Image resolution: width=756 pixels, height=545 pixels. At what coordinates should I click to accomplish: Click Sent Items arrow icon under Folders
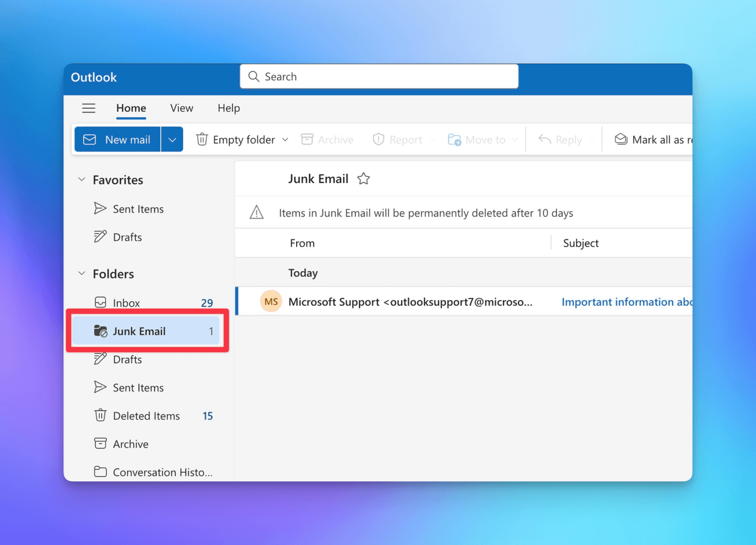100,387
